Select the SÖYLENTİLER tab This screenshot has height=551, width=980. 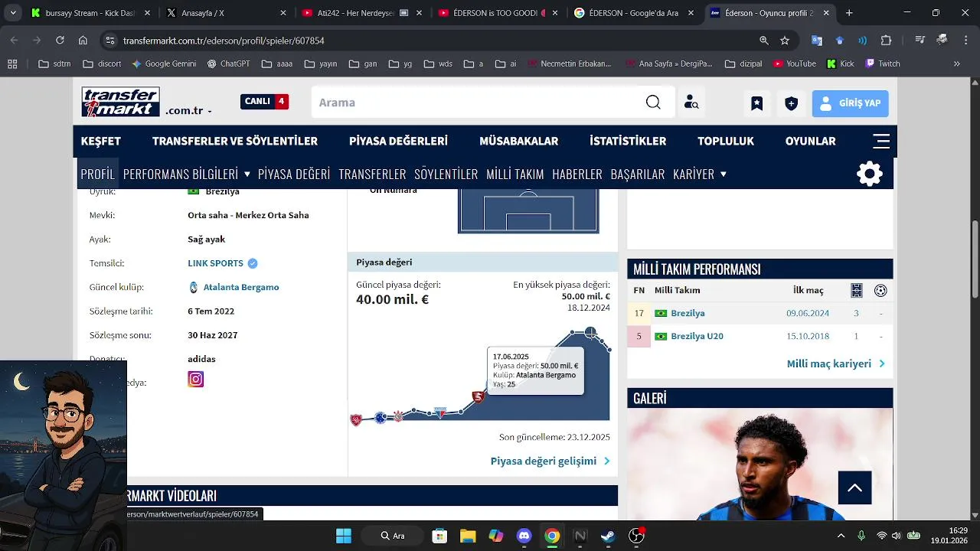tap(446, 174)
